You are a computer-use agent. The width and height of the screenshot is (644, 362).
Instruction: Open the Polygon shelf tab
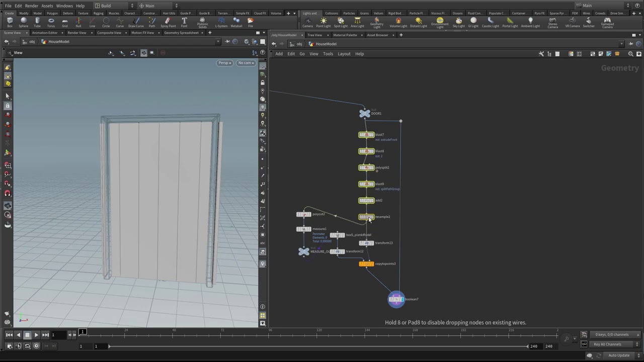[x=52, y=13]
